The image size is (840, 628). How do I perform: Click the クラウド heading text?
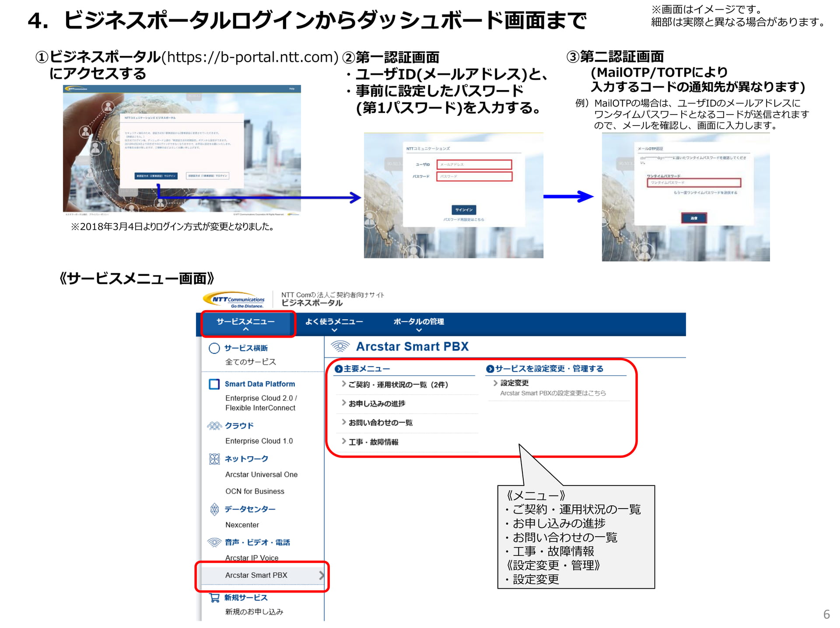click(239, 426)
